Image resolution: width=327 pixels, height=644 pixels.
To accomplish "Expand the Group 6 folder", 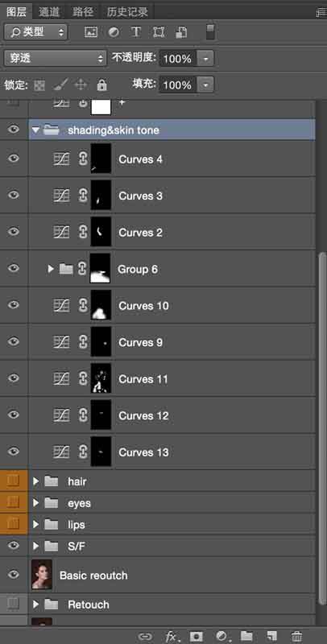I will 51,269.
